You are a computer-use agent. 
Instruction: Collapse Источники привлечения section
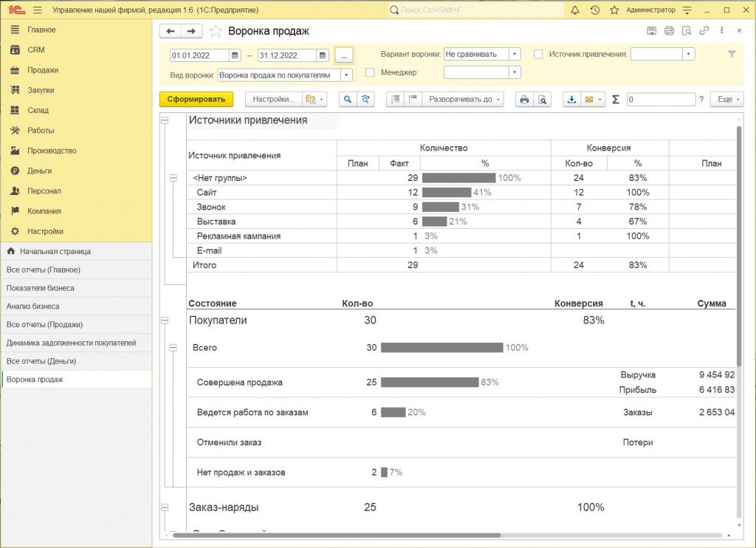click(165, 120)
